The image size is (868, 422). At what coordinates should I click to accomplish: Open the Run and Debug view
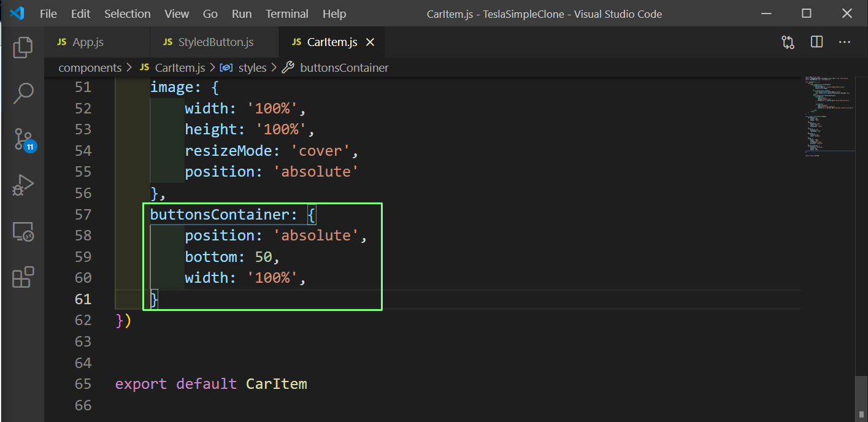(x=23, y=185)
